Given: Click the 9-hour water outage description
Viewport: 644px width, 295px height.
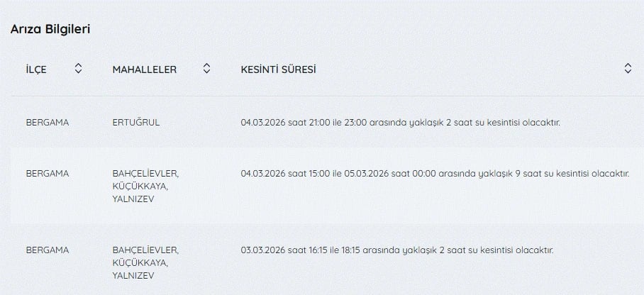Looking at the screenshot, I should point(435,174).
